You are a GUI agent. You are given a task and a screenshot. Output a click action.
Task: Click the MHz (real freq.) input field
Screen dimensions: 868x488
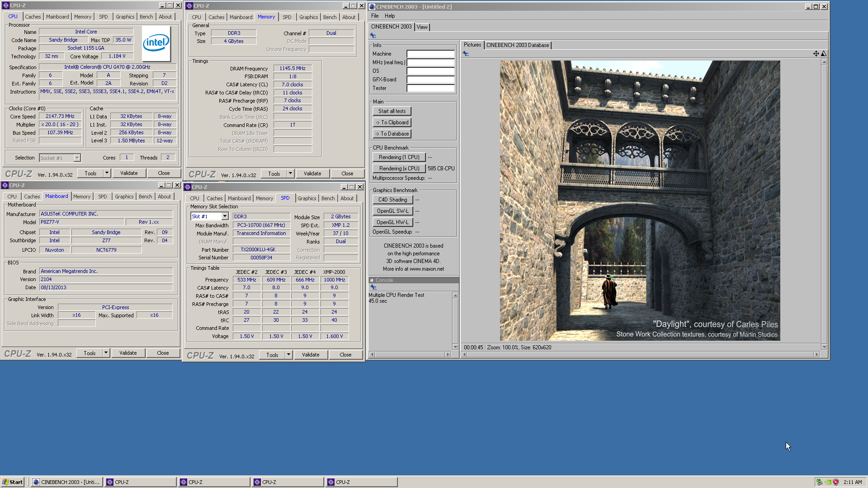(430, 62)
